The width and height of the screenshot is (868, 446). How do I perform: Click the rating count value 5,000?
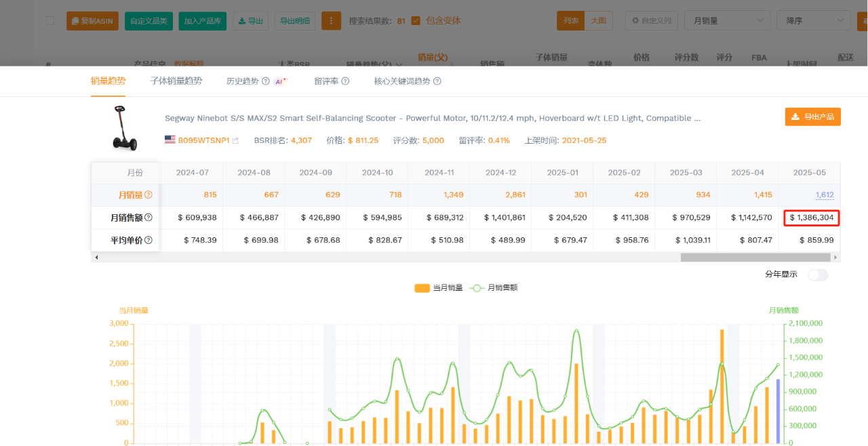433,140
